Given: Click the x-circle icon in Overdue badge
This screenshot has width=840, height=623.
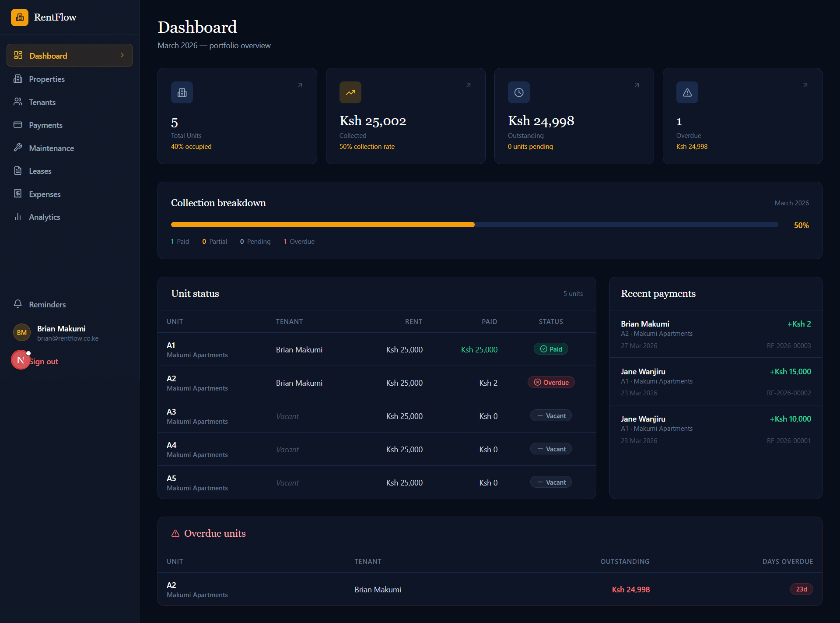Looking at the screenshot, I should click(x=538, y=382).
